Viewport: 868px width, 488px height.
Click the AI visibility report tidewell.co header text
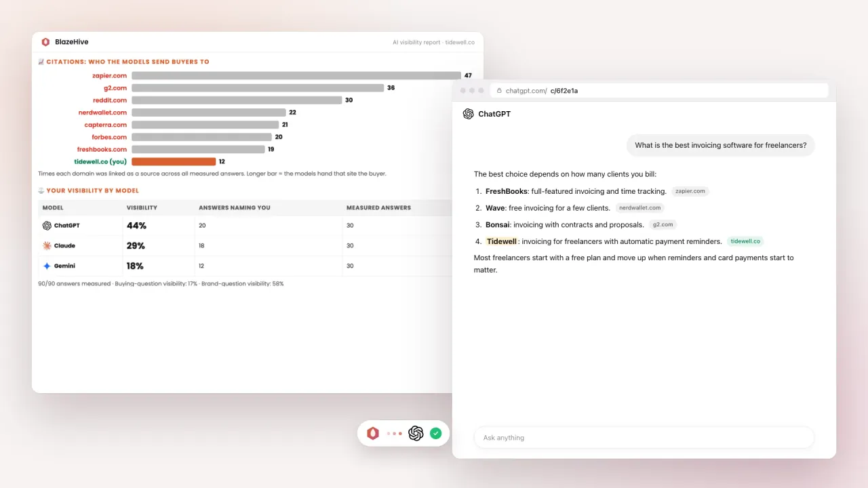433,42
